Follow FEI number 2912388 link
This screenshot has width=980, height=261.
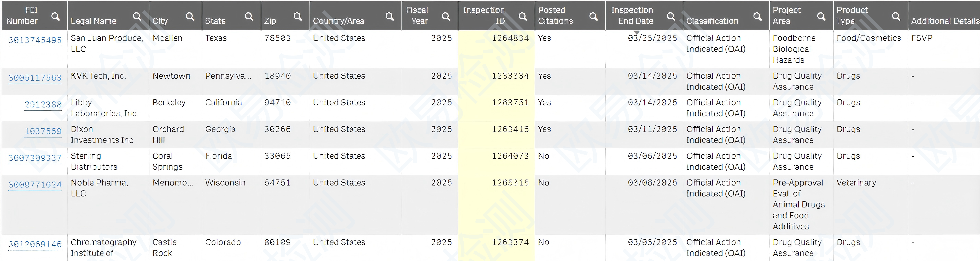coord(43,104)
